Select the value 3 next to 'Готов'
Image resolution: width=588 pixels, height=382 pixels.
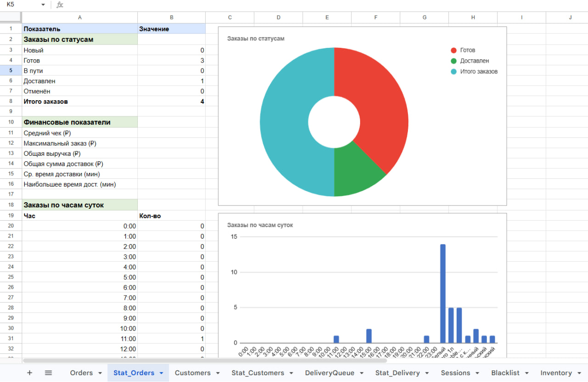click(x=171, y=60)
